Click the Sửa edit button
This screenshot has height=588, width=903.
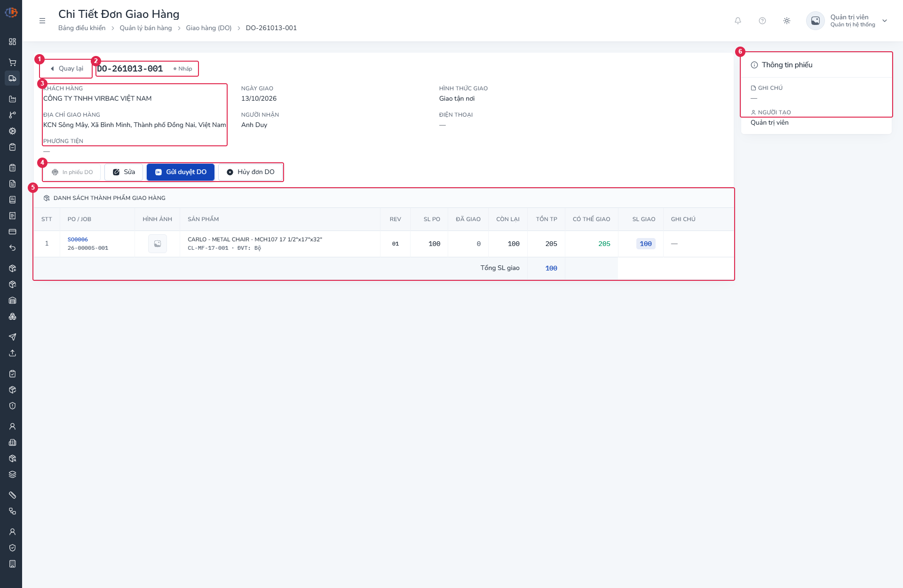[124, 172]
